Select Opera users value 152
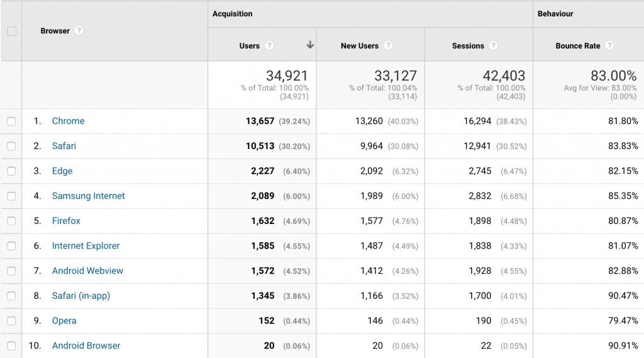The image size is (644, 358). pyautogui.click(x=267, y=321)
